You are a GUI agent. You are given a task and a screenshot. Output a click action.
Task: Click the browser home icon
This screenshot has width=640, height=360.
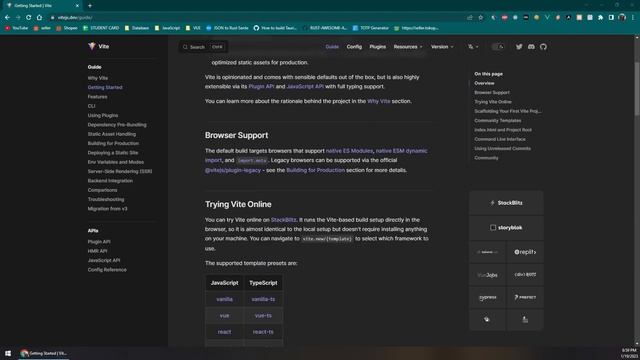pyautogui.click(x=39, y=18)
